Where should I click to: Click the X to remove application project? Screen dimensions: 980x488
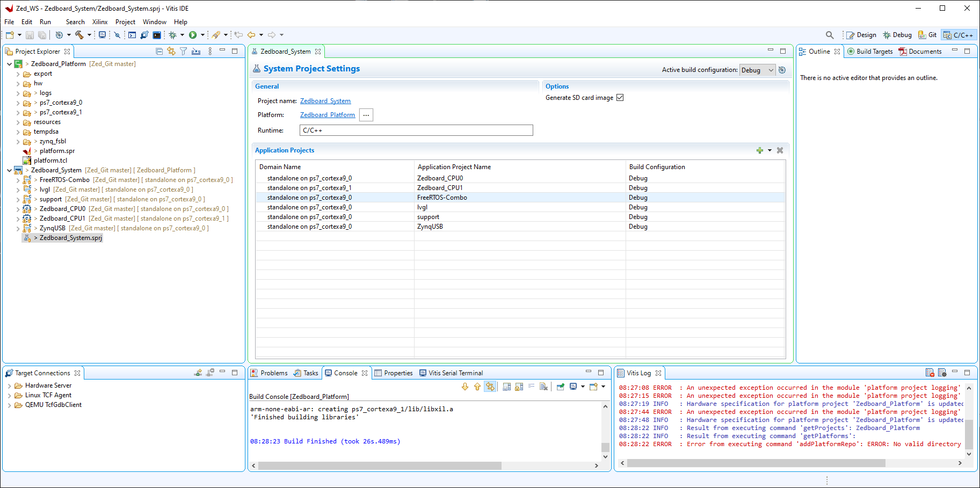(x=780, y=150)
